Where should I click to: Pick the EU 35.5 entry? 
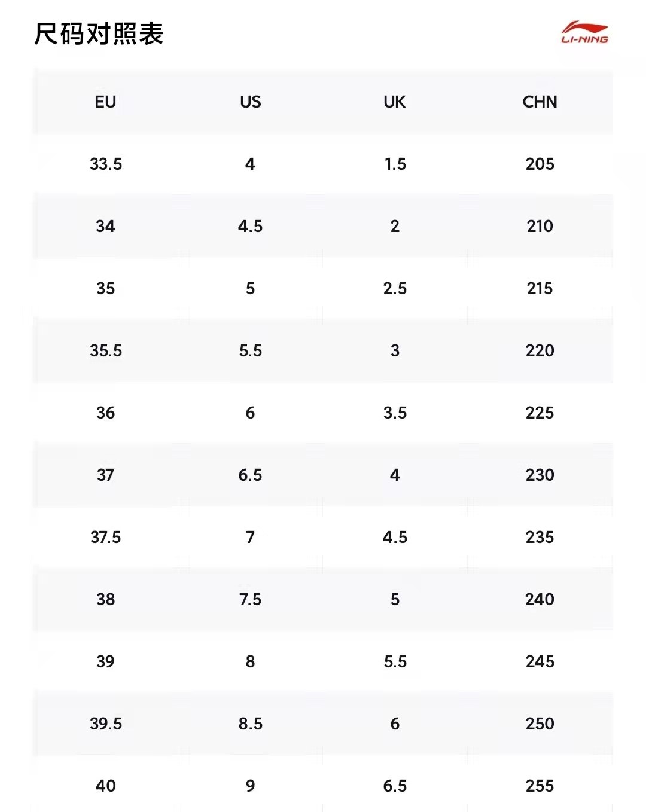(x=106, y=350)
